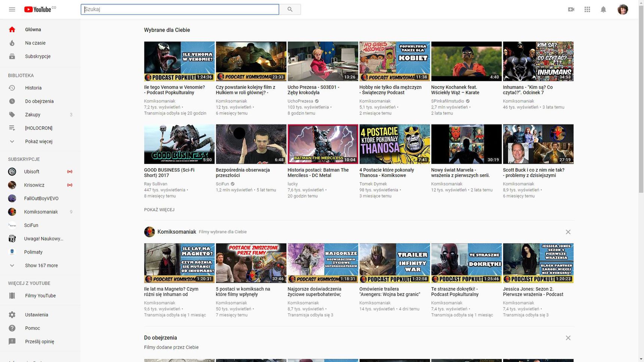Open video title Ile tego Venoma w Venomie

point(174,90)
